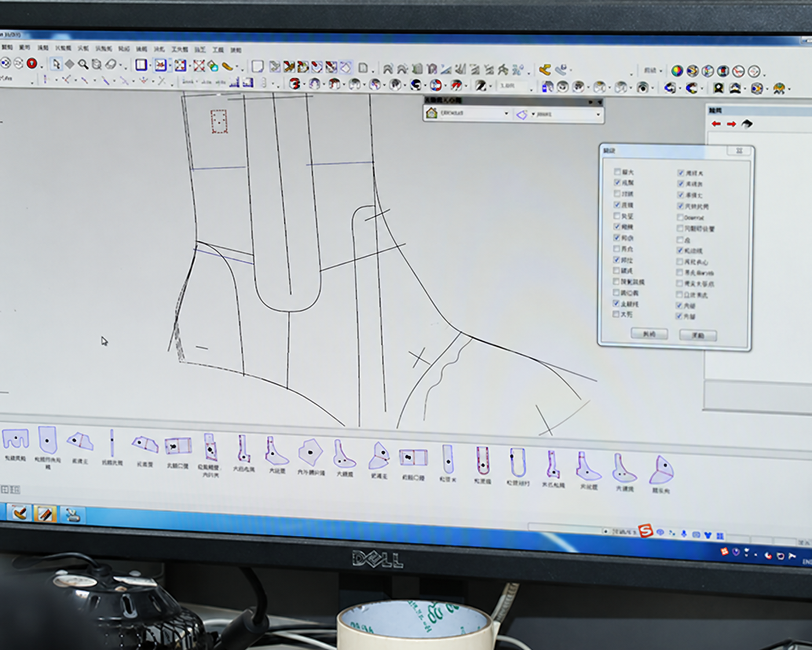Pick the eraser tool in the toolbar
The height and width of the screenshot is (650, 812).
(111, 65)
